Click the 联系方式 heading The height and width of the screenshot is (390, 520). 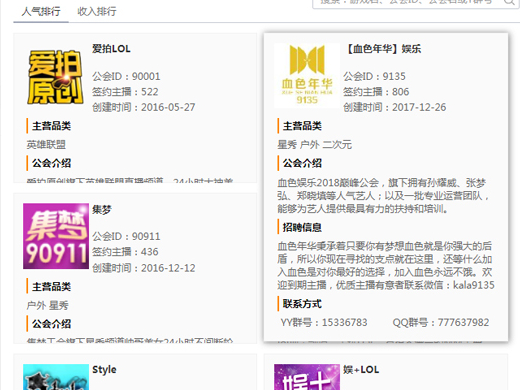coord(302,304)
